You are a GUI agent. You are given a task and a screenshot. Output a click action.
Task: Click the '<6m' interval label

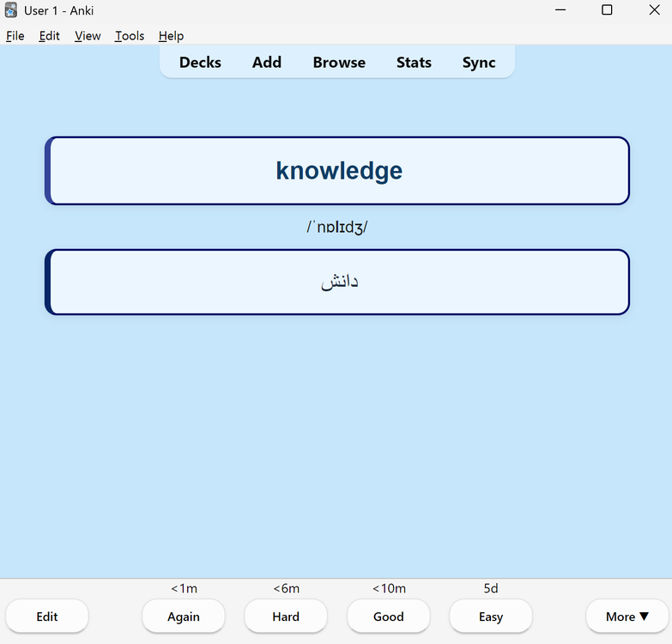(287, 588)
